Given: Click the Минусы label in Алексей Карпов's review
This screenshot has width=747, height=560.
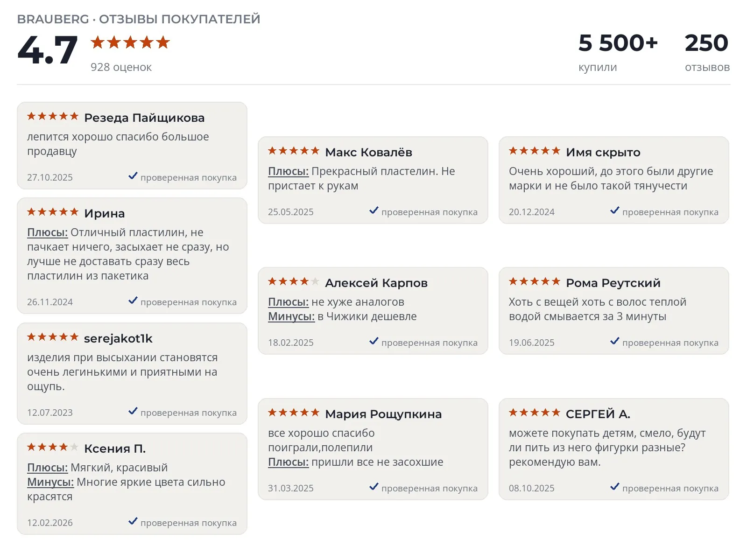Looking at the screenshot, I should click(x=291, y=316).
